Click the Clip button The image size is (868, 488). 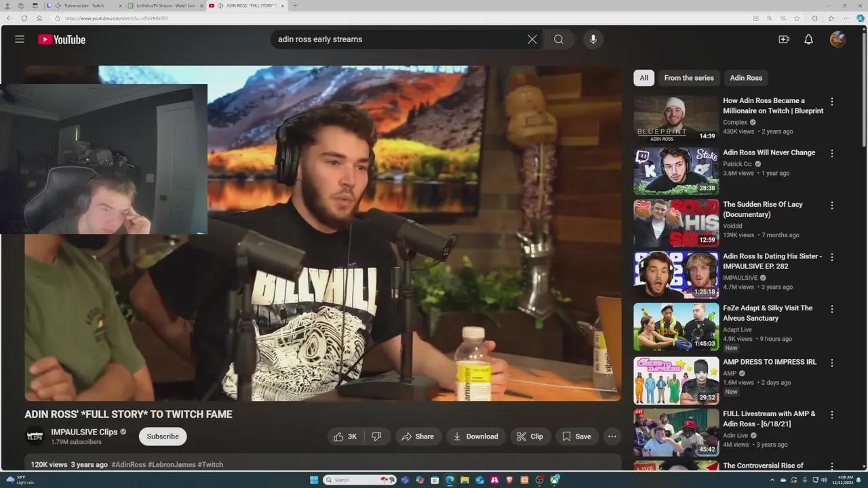530,436
